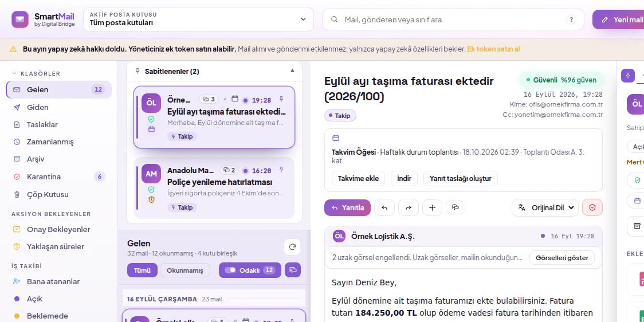
Task: Open the Orijinal Dil language dropdown
Action: pos(545,208)
